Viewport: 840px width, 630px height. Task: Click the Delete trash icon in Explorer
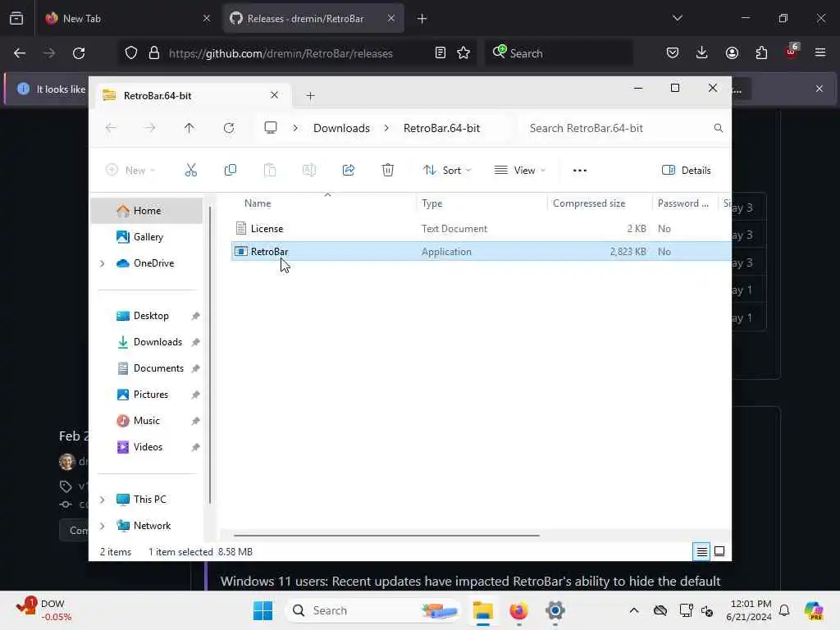[x=388, y=171]
